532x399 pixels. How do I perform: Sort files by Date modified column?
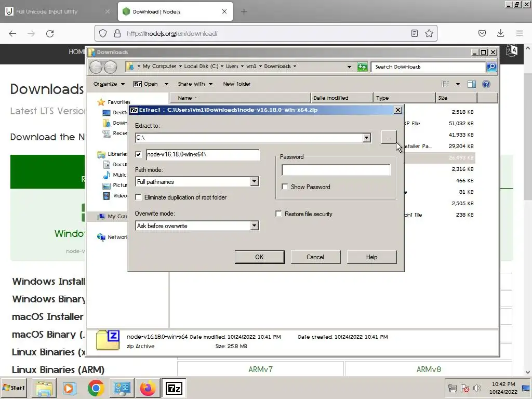coord(342,98)
